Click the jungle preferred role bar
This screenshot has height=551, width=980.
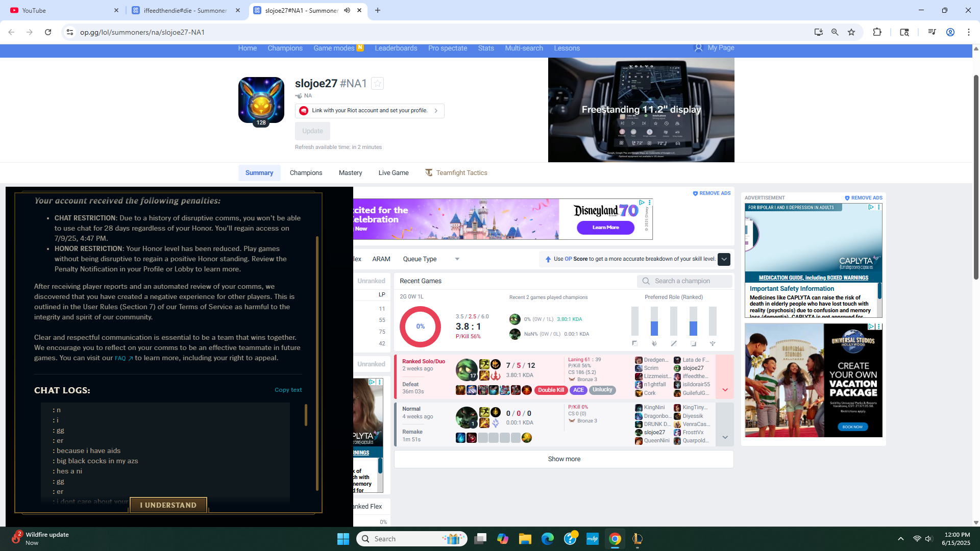(654, 321)
